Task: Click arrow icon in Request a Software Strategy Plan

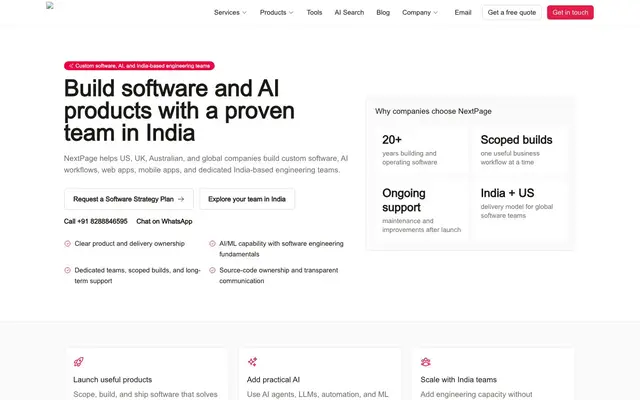Action: 181,199
